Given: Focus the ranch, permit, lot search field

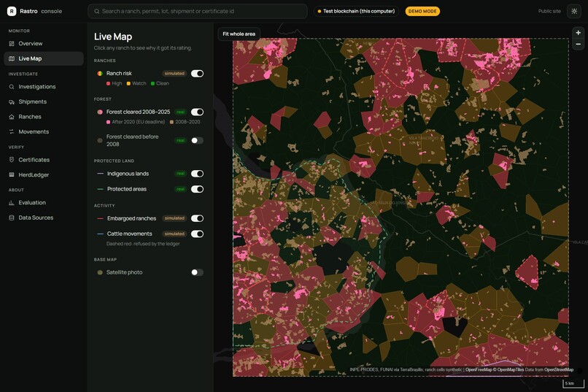Looking at the screenshot, I should tap(198, 11).
